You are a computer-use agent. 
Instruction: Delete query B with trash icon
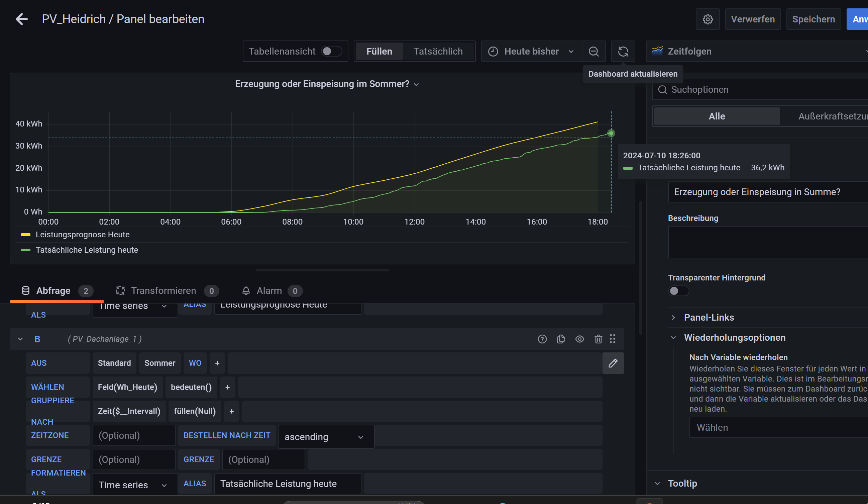point(598,339)
